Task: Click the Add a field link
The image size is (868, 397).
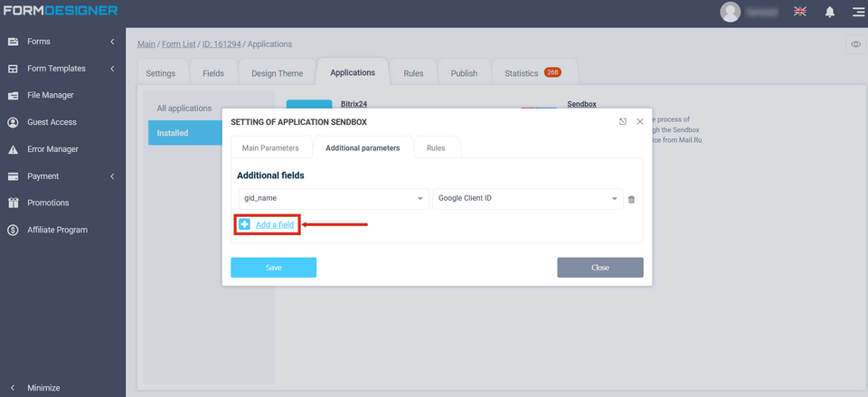Action: tap(275, 225)
